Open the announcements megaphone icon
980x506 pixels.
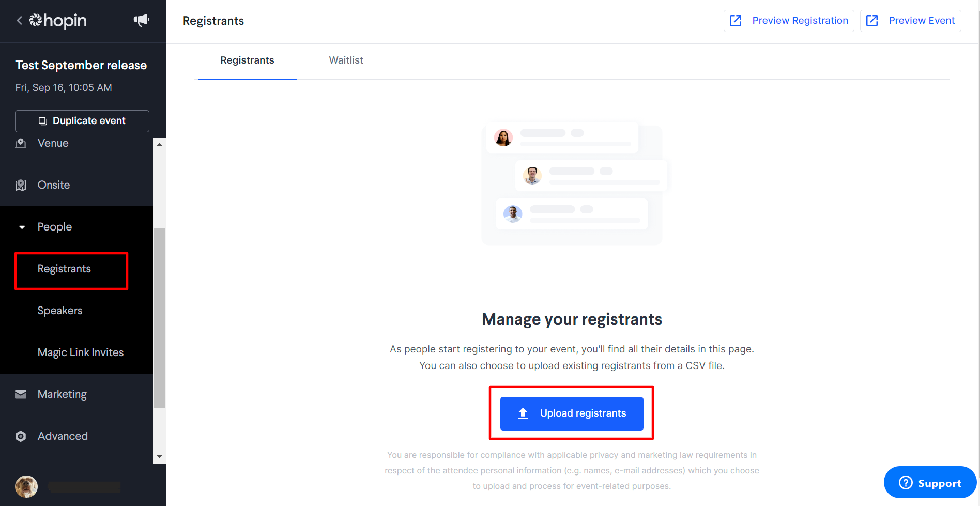(141, 20)
